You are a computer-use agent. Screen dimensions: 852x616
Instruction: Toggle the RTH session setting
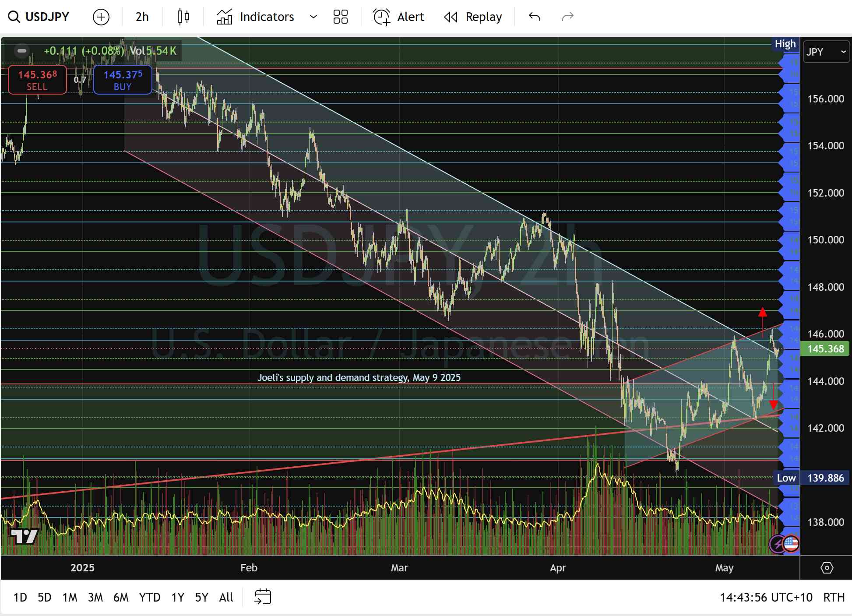834,597
